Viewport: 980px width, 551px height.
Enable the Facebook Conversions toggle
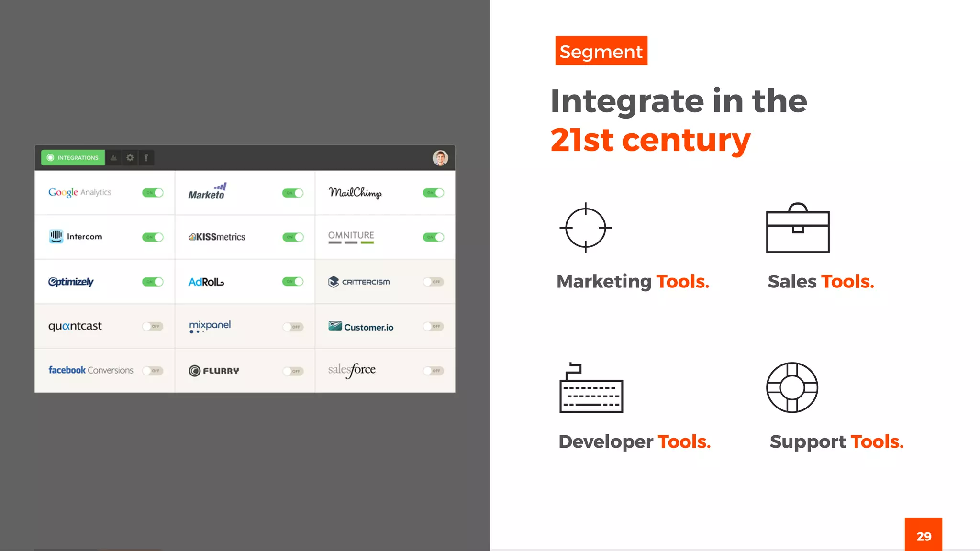pos(153,371)
